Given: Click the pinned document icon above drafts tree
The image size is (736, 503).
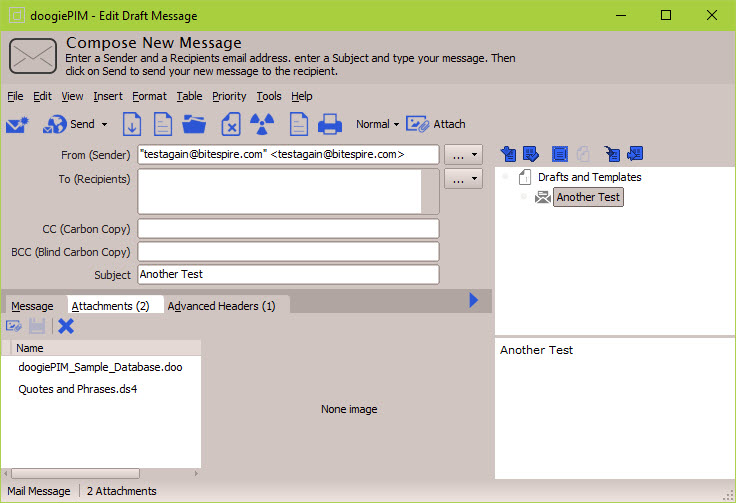Looking at the screenshot, I should pos(508,153).
